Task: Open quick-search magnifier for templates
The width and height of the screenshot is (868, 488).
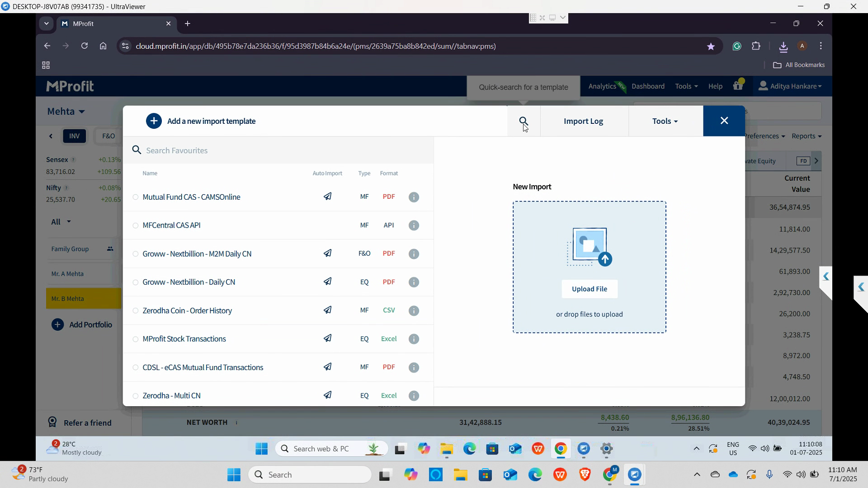Action: pos(524,121)
